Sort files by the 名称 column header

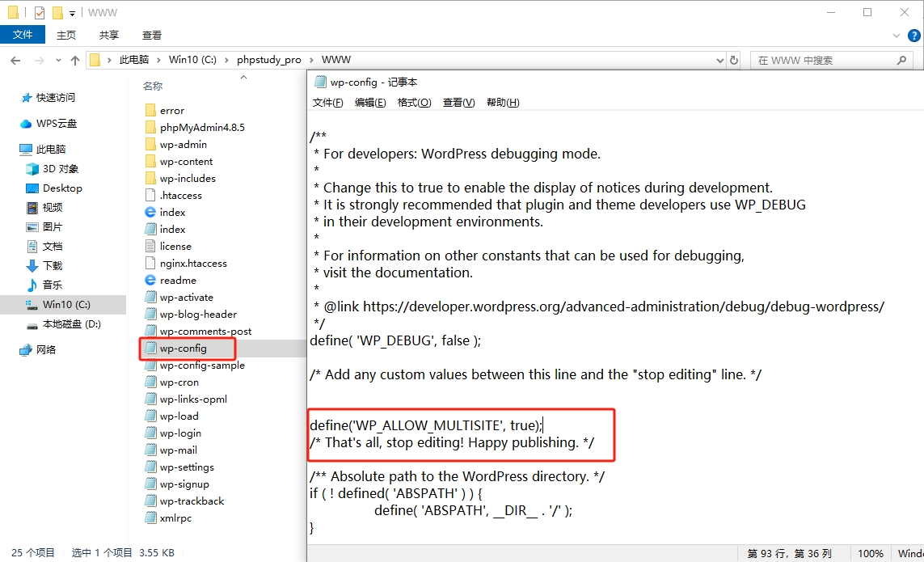coord(153,86)
